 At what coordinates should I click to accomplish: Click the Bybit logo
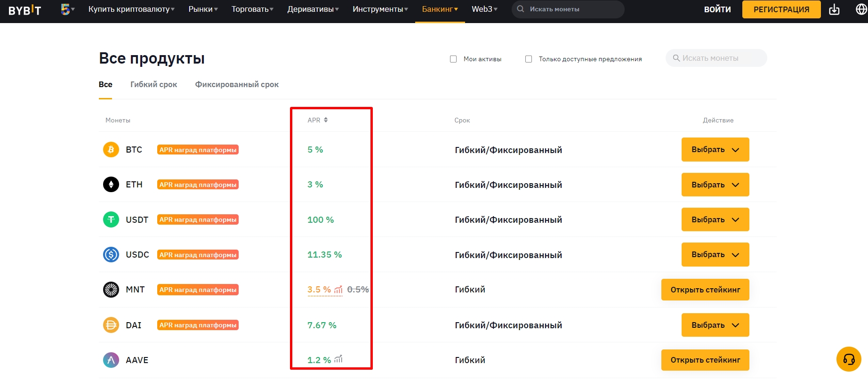[24, 10]
